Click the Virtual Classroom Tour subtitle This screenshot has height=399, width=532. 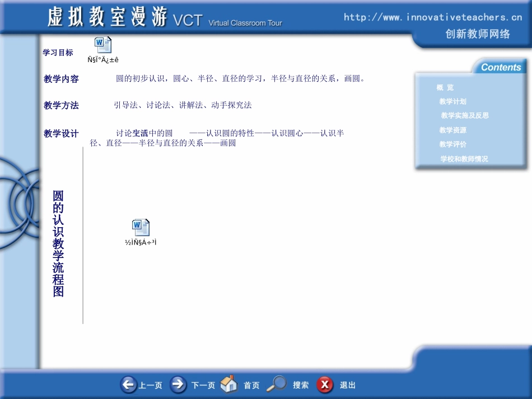[x=245, y=23]
